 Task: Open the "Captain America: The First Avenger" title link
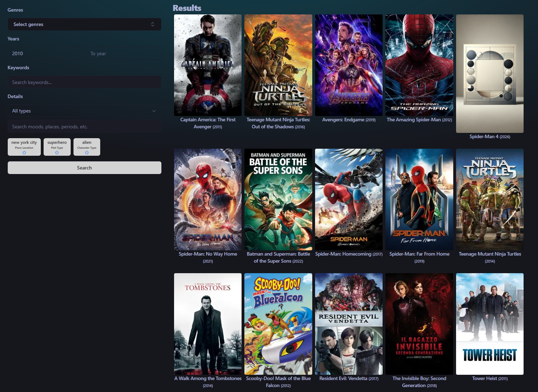coord(208,123)
